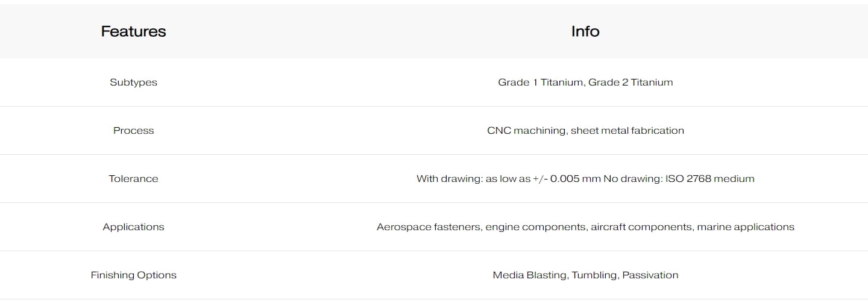The image size is (868, 303).
Task: Click the engine components text
Action: (x=535, y=227)
